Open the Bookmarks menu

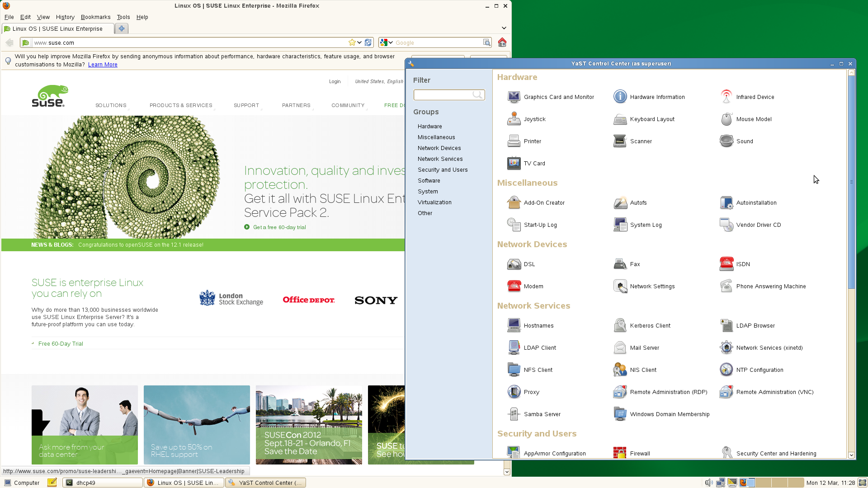pyautogui.click(x=95, y=17)
